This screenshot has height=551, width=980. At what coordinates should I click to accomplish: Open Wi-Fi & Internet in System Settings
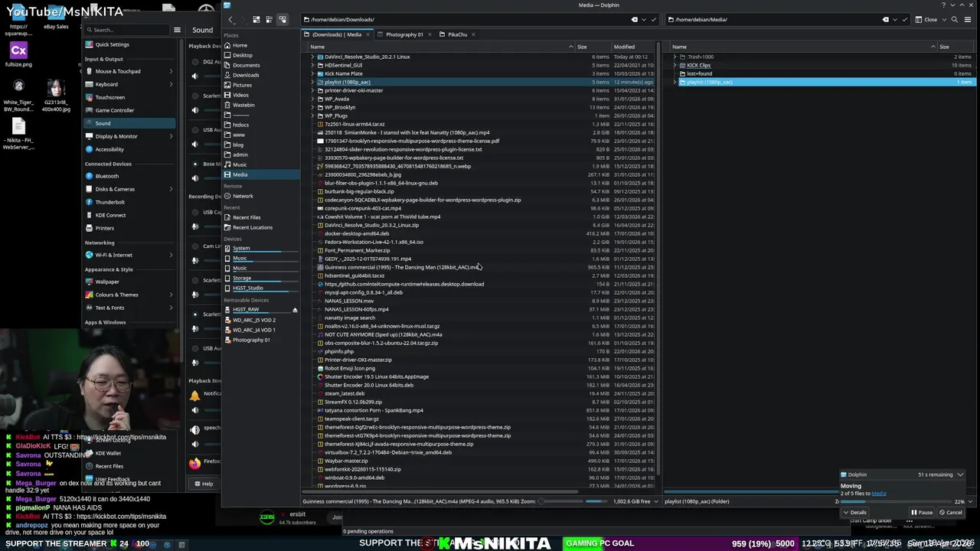tap(129, 255)
